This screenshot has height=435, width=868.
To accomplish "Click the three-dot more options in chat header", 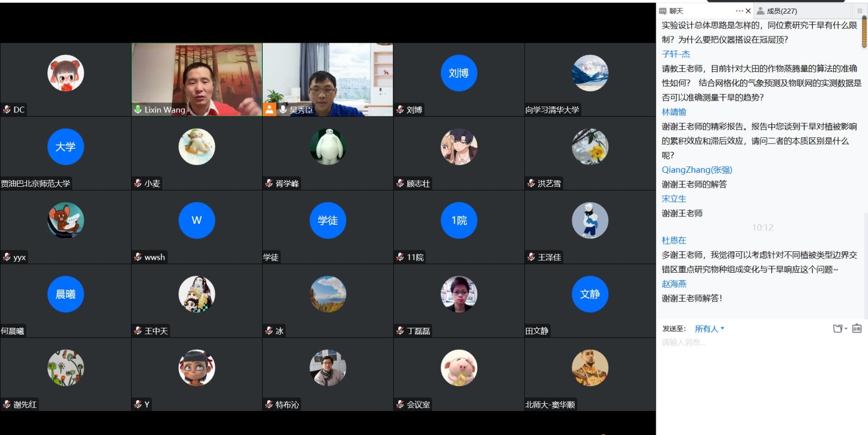I will (739, 11).
